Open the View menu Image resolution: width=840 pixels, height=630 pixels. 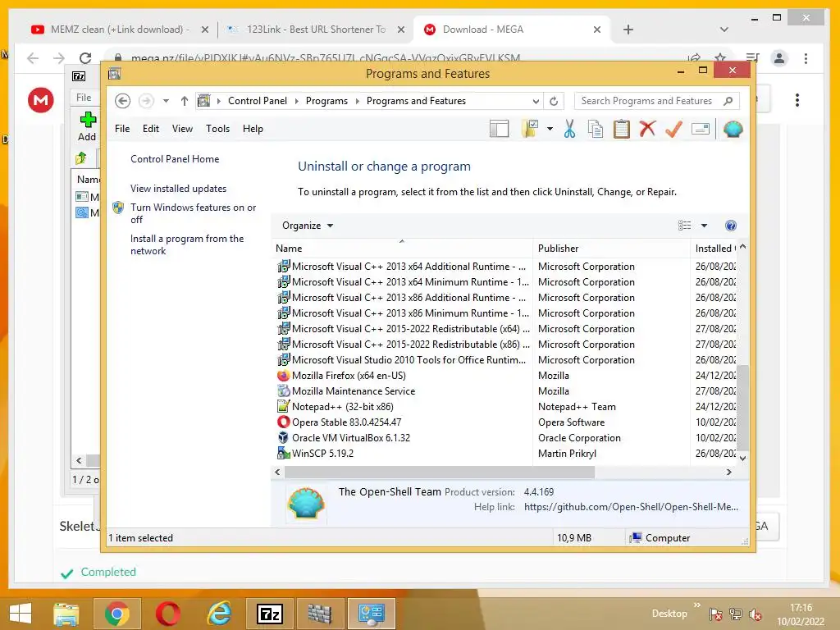182,129
